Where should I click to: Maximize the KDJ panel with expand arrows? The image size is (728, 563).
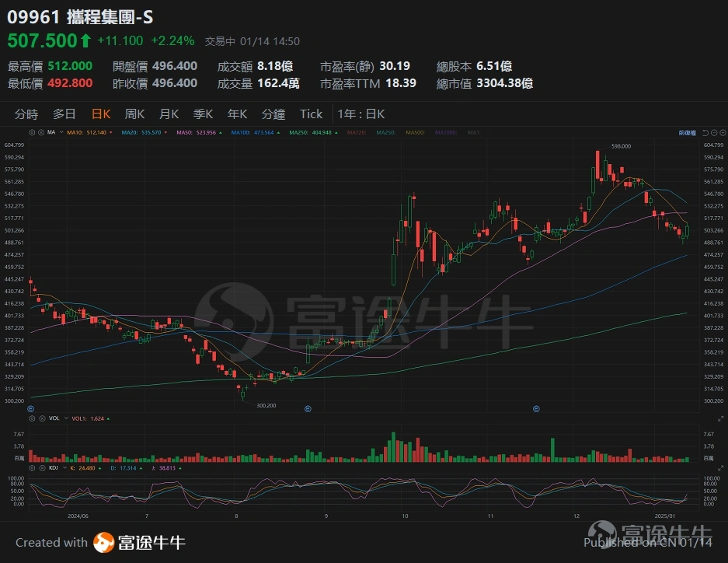coord(720,468)
